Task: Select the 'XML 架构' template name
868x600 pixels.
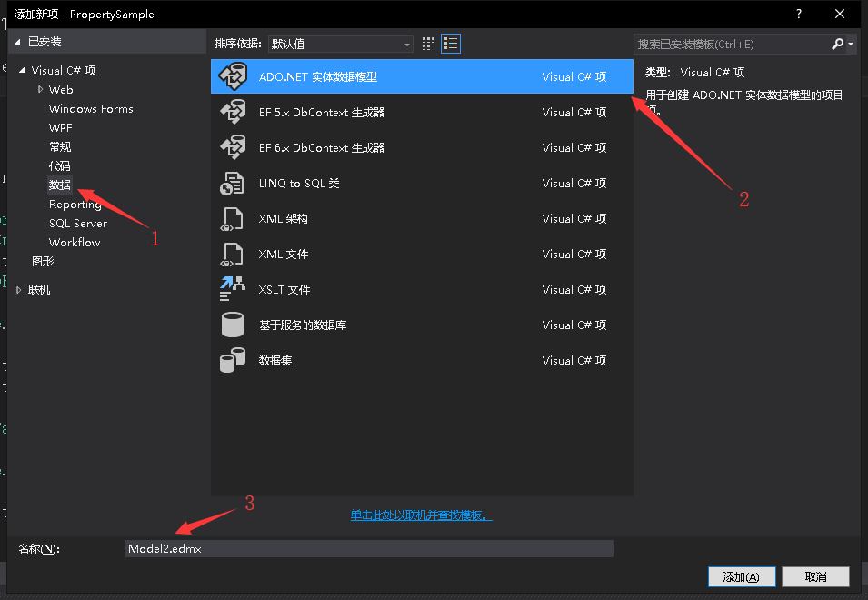Action: click(x=283, y=218)
